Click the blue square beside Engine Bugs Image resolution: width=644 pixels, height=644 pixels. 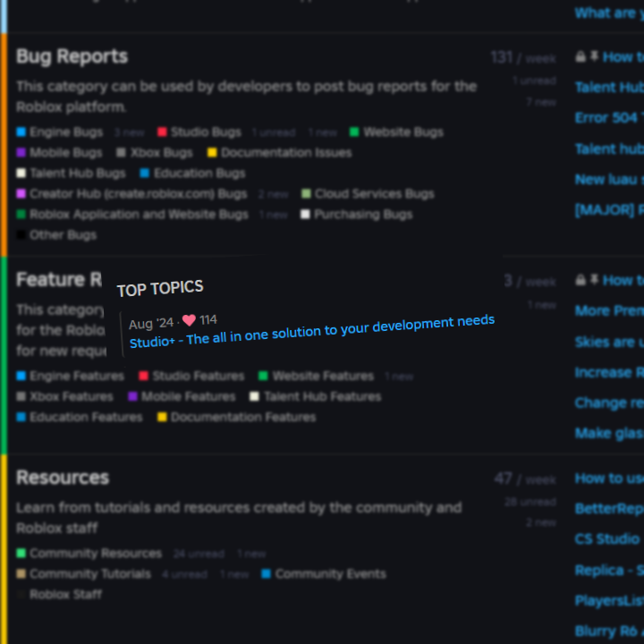tap(21, 132)
